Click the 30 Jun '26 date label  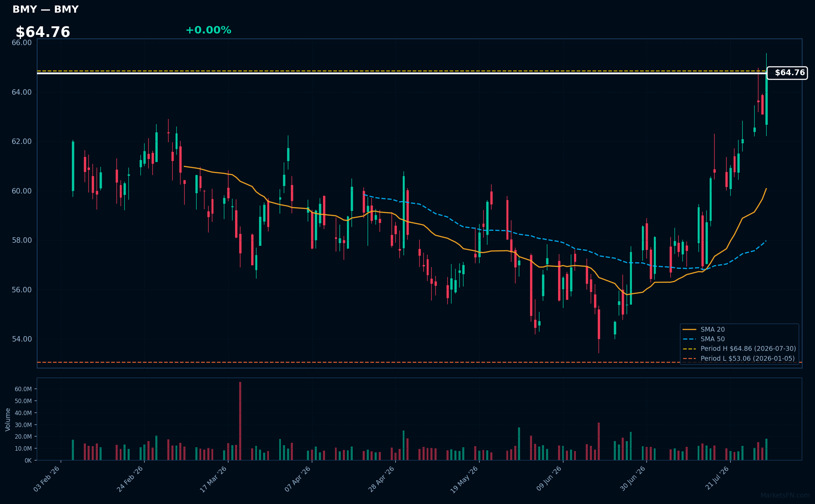coord(632,478)
